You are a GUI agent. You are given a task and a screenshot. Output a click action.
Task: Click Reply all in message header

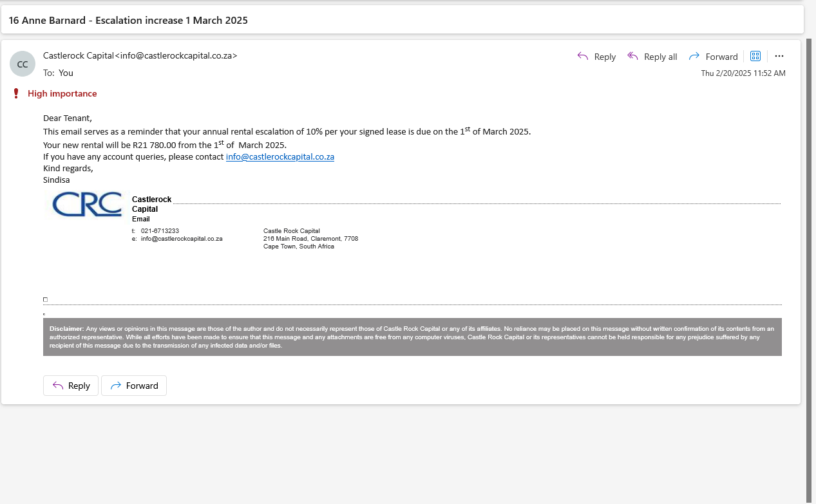652,57
